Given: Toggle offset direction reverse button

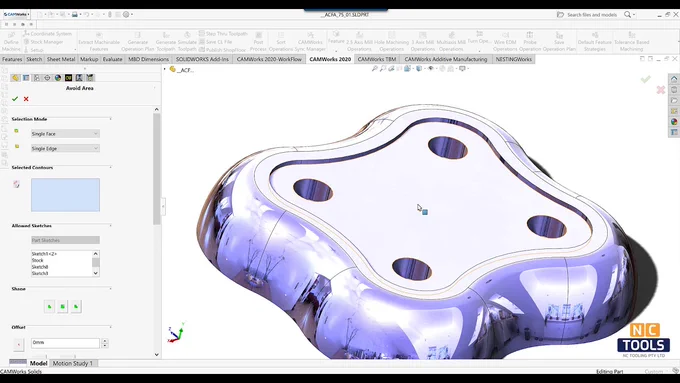Looking at the screenshot, I should click(x=18, y=344).
